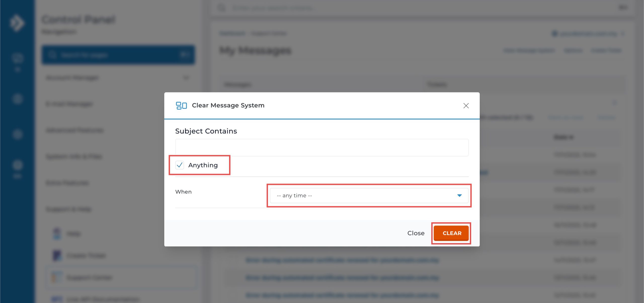Screen dimensions: 644x303
Task: Expand the Account Manager chevron
Action: 186,78
